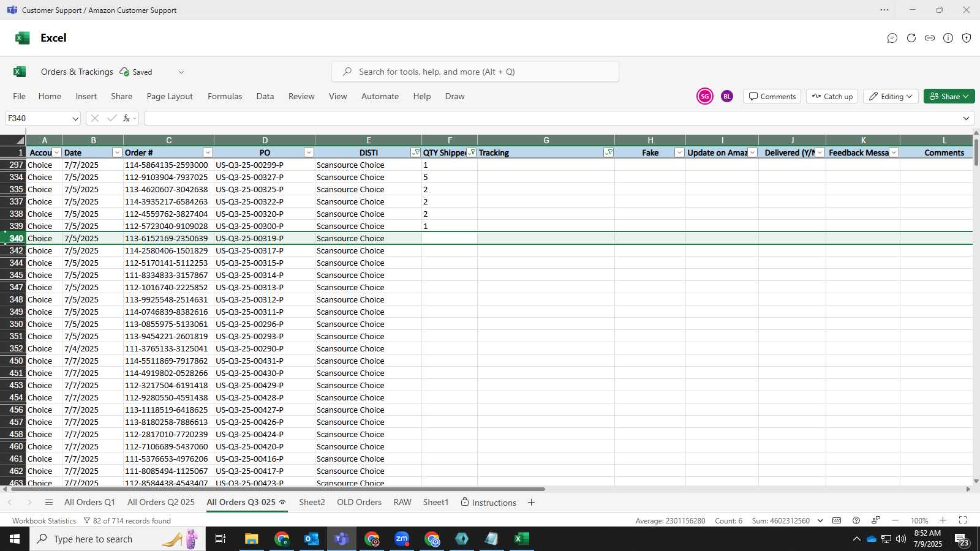
Task: Click the vertical scrollbar thumb
Action: [x=976, y=152]
